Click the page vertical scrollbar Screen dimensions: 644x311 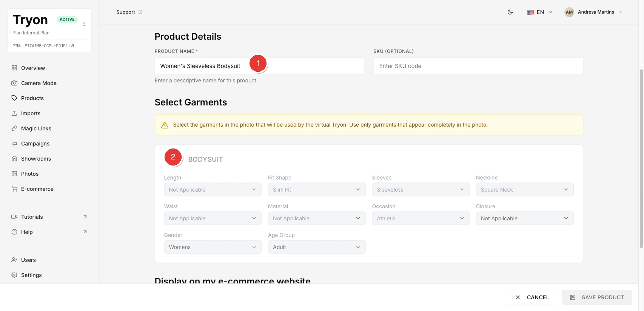coord(641,159)
